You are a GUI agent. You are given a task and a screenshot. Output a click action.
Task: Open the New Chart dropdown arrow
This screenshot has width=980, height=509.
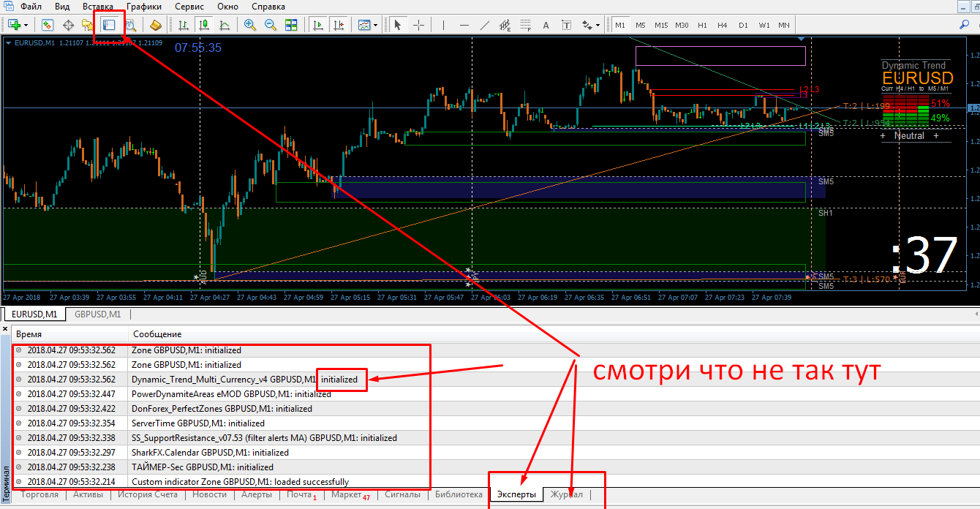[x=26, y=25]
